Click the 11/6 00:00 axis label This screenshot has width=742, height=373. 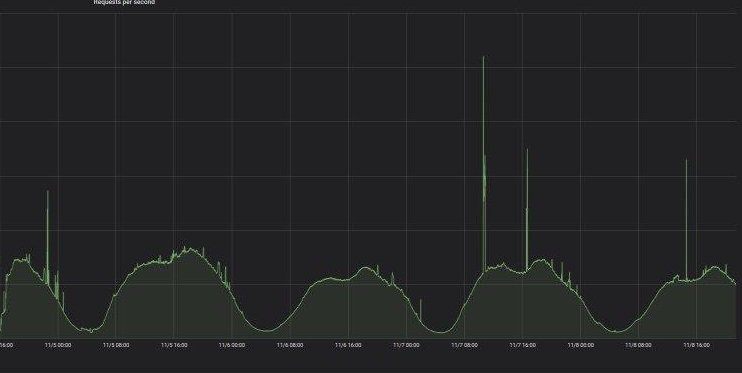[x=232, y=346]
